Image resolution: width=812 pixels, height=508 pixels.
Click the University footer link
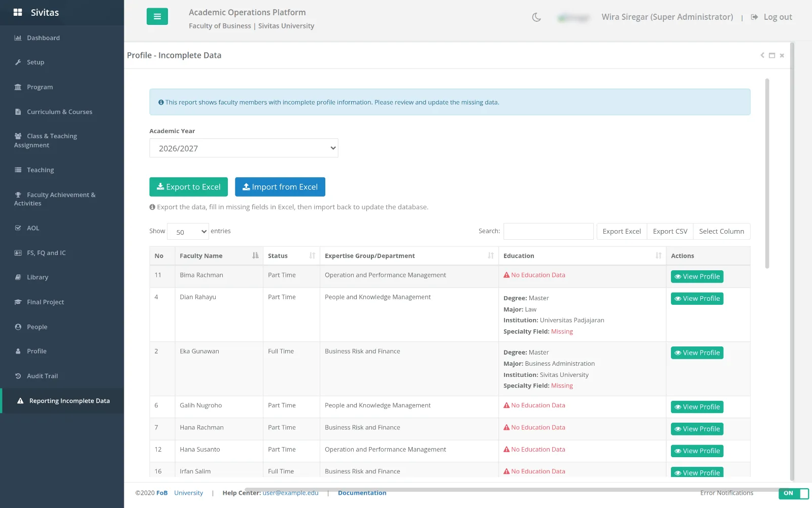(x=188, y=493)
